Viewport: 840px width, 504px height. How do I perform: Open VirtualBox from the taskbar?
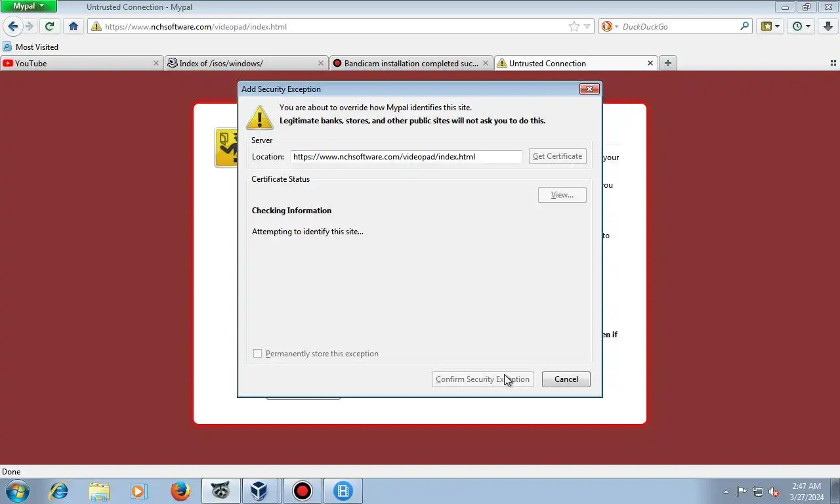point(259,491)
